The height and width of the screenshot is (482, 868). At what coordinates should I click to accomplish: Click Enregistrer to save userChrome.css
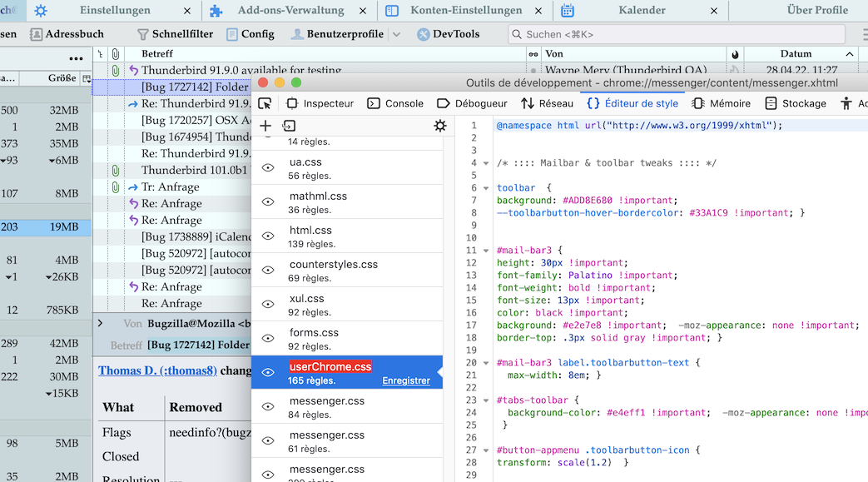coord(406,380)
